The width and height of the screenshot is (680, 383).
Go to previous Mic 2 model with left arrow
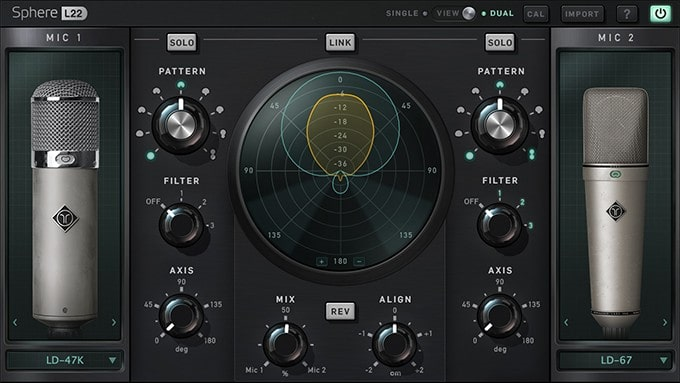(566, 322)
